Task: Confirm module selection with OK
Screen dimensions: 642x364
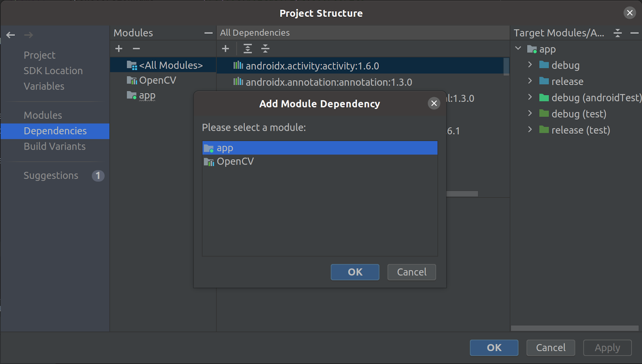Action: (x=355, y=272)
